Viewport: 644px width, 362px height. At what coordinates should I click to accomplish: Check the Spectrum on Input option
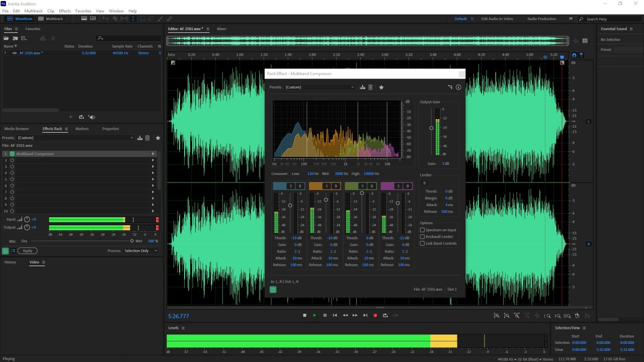[423, 230]
